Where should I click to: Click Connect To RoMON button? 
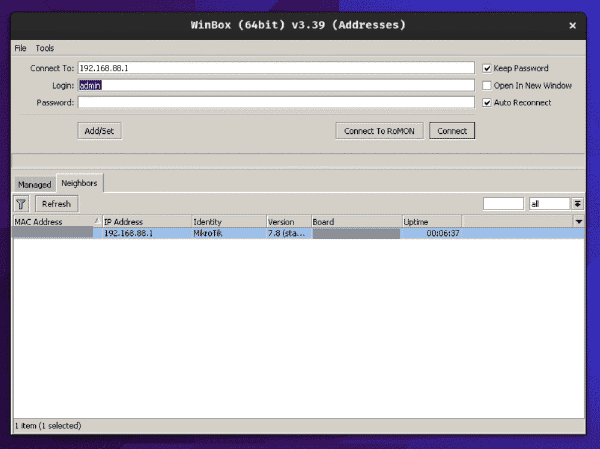point(379,131)
